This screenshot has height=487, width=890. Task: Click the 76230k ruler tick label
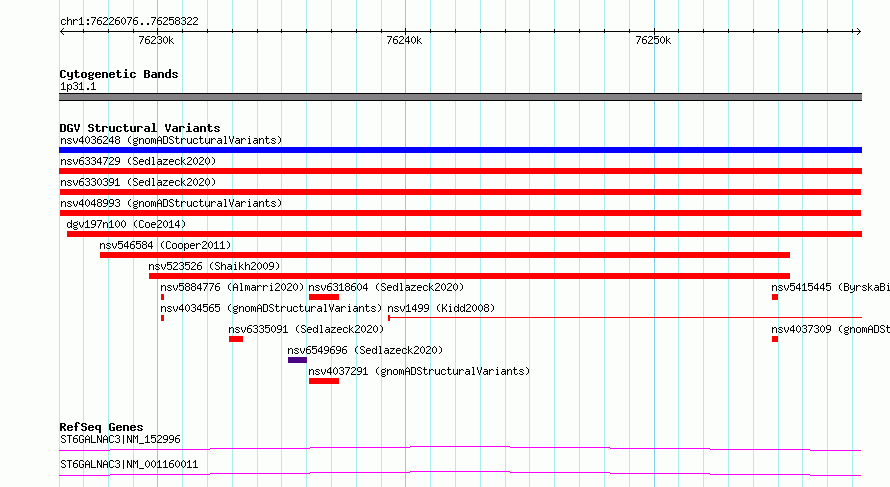[x=156, y=41]
